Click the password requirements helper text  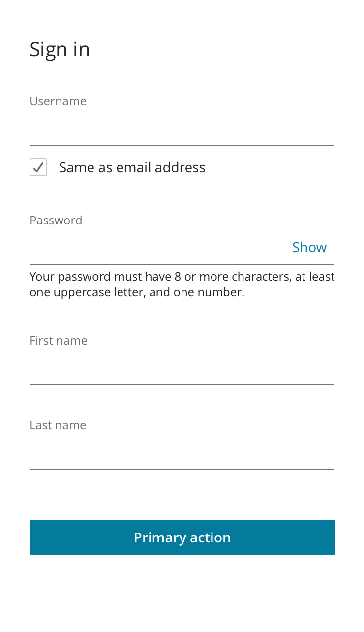tap(182, 284)
